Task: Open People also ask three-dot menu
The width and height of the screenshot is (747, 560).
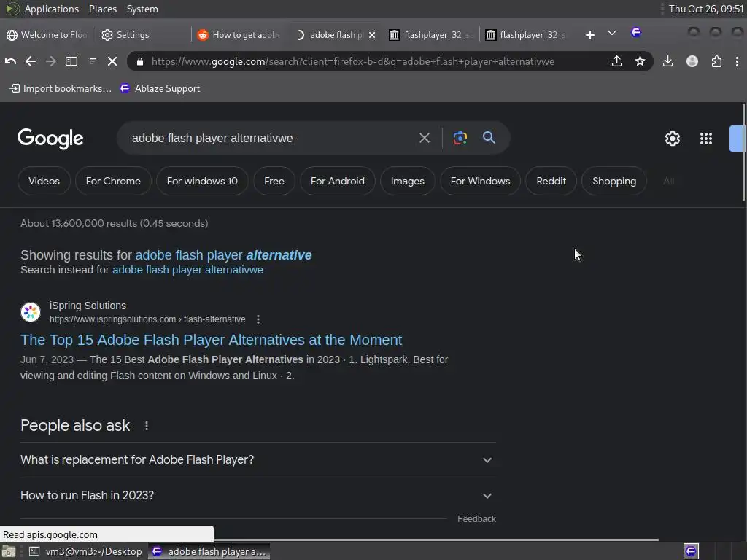Action: (x=147, y=426)
